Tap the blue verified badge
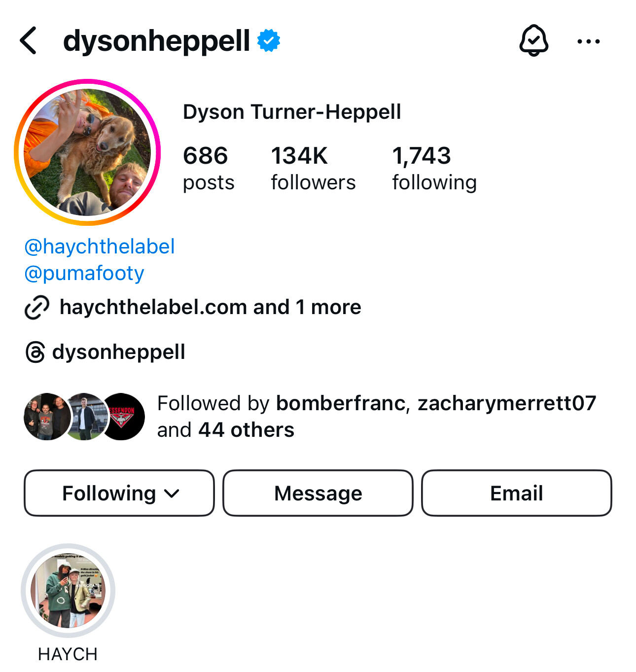 click(x=269, y=40)
